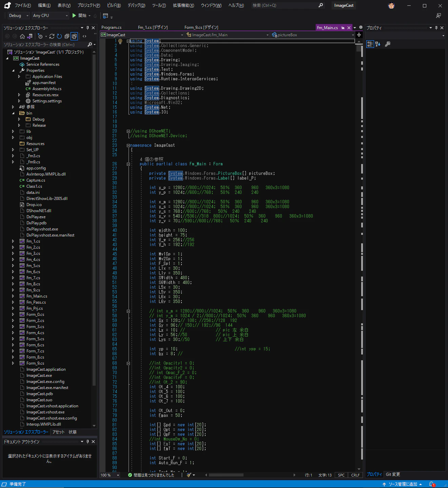This screenshot has width=448, height=488.
Task: Click ソース管理に追加 in the status bar
Action: click(x=402, y=484)
